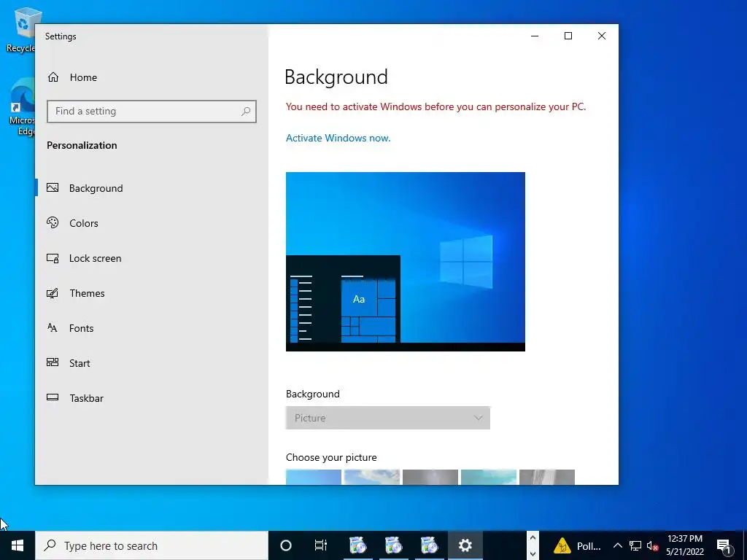This screenshot has height=560, width=747.
Task: Select the Microsoft Edge desktop shortcut
Action: pos(22,108)
